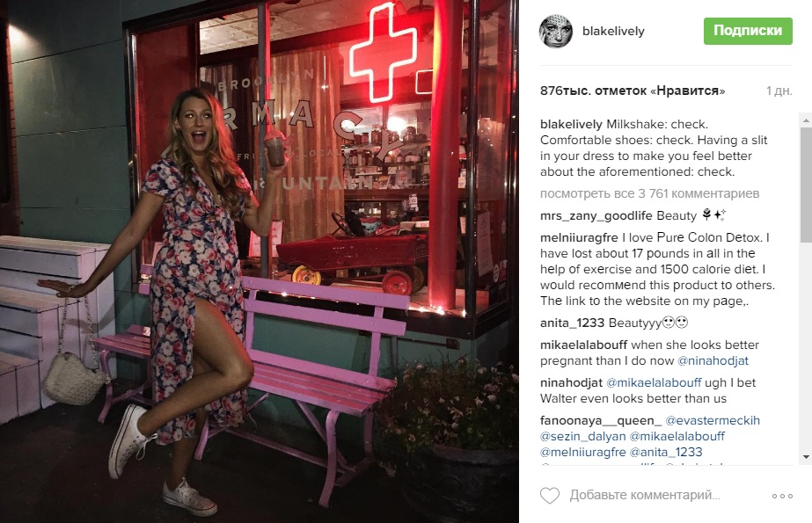Open blakelively profile avatar picture
This screenshot has height=523, width=812.
tap(556, 31)
